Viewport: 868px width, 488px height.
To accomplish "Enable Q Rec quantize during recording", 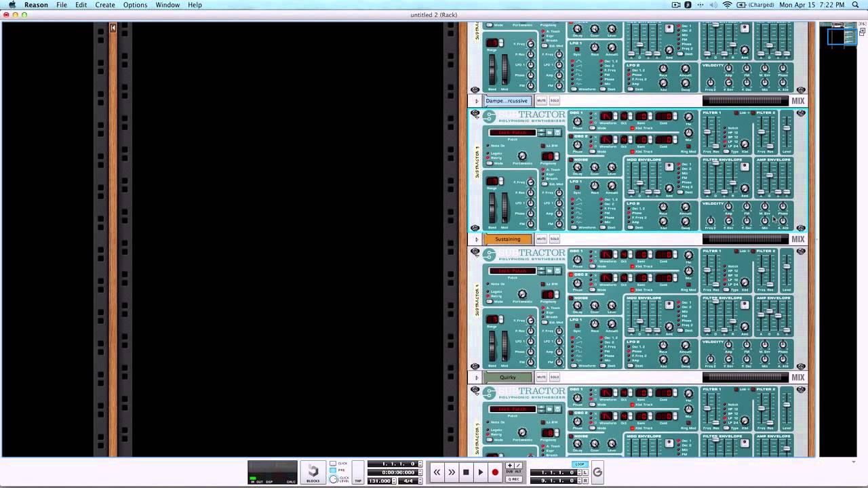I will [x=514, y=479].
